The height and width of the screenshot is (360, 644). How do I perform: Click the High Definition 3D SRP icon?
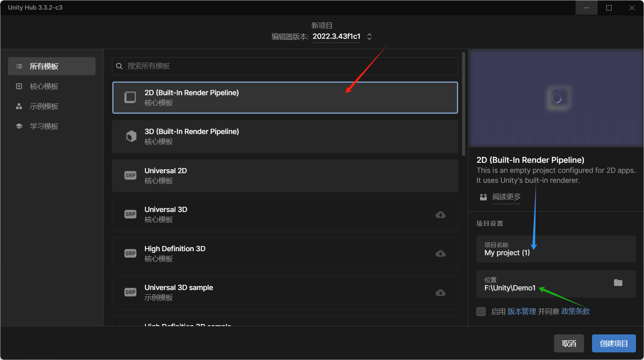pos(130,253)
